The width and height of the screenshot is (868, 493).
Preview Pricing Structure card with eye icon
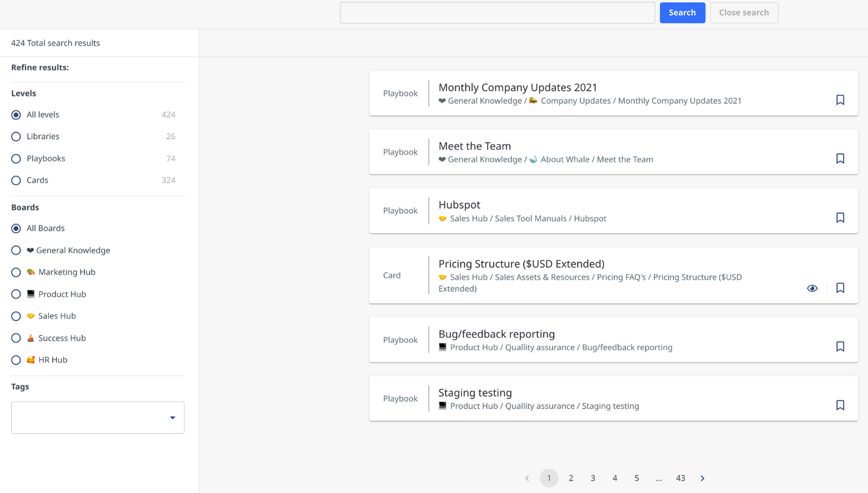[812, 288]
